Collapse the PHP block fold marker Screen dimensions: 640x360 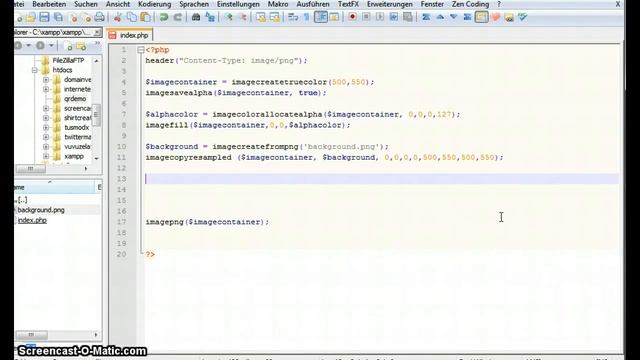pyautogui.click(x=141, y=50)
